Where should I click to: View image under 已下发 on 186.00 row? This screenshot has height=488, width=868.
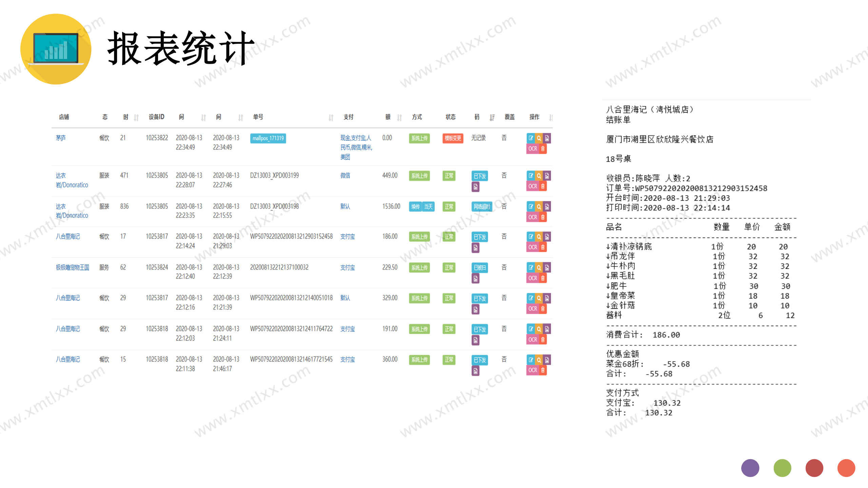476,248
